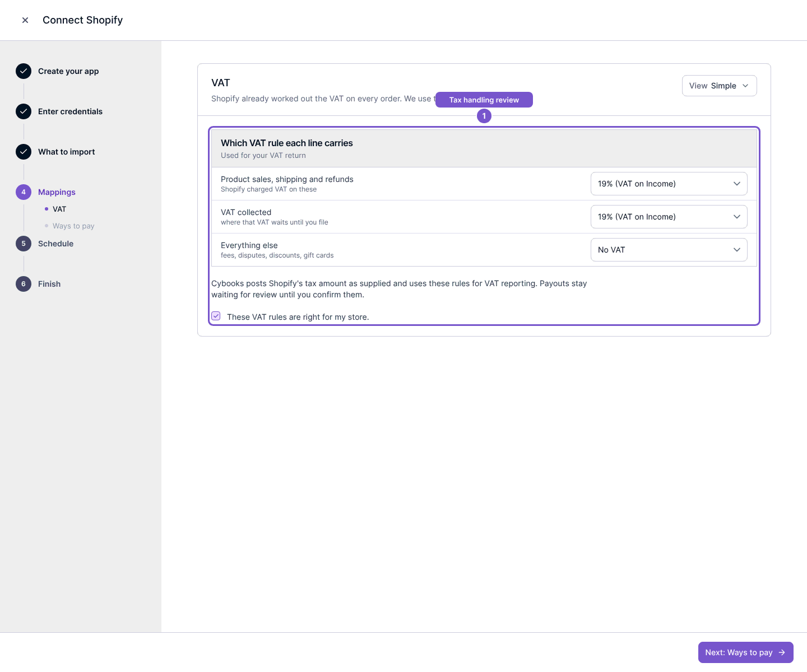Click 'Used for your VAT return' subtitle

[x=263, y=156]
